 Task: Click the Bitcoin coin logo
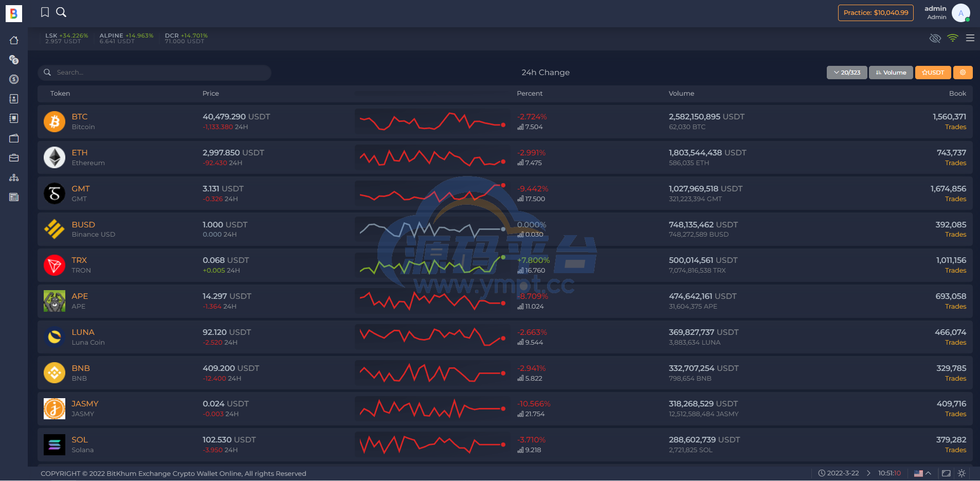point(55,122)
